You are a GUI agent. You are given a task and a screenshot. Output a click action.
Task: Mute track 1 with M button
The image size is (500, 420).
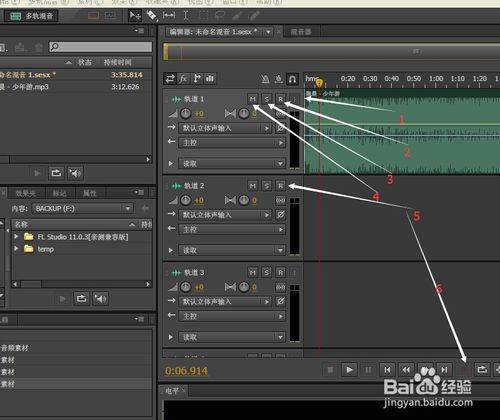(x=253, y=99)
